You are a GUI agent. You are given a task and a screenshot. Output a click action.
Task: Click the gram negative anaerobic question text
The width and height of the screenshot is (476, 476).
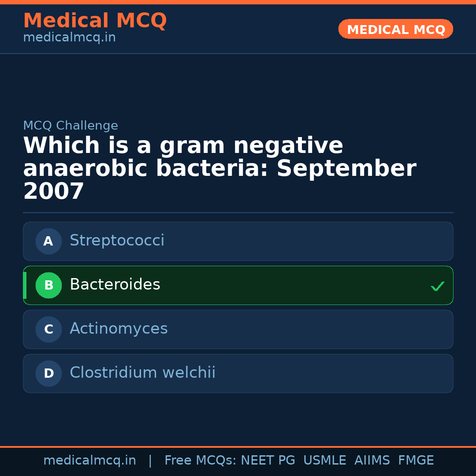[x=219, y=169]
